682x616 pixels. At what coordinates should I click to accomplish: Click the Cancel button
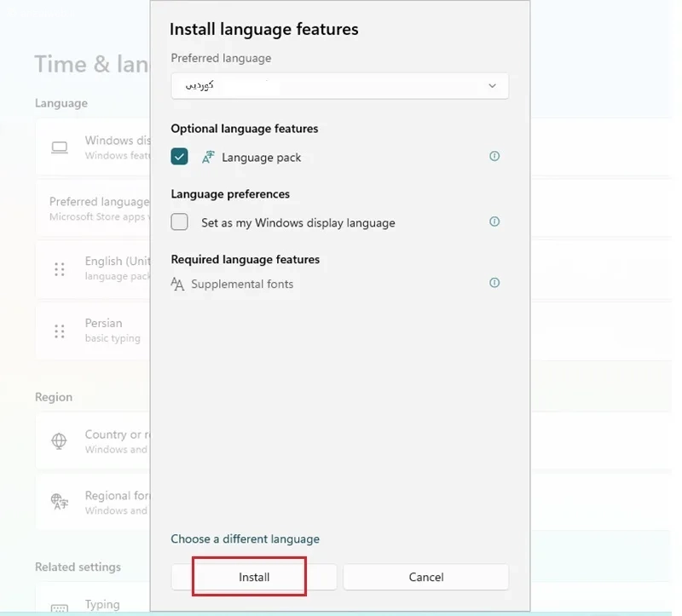(425, 577)
